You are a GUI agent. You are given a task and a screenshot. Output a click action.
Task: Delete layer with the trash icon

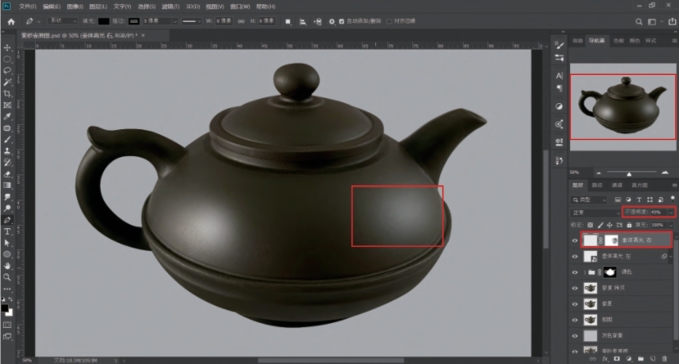point(664,359)
